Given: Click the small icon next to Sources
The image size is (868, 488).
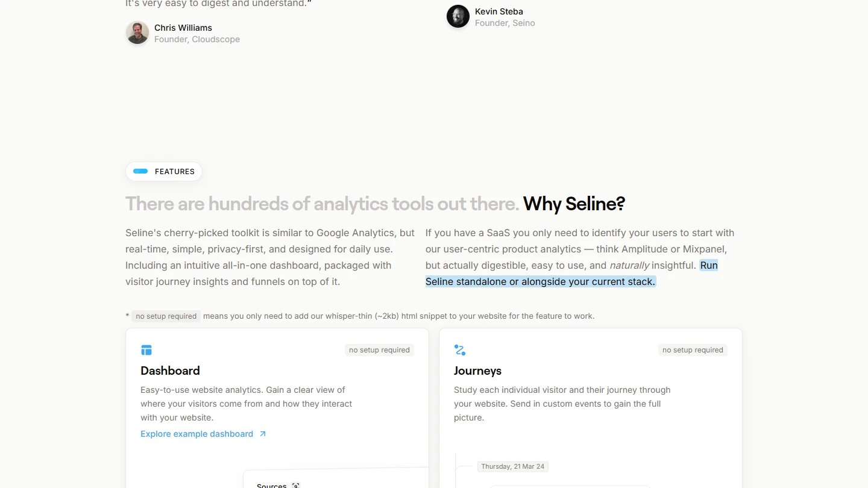Looking at the screenshot, I should (296, 485).
